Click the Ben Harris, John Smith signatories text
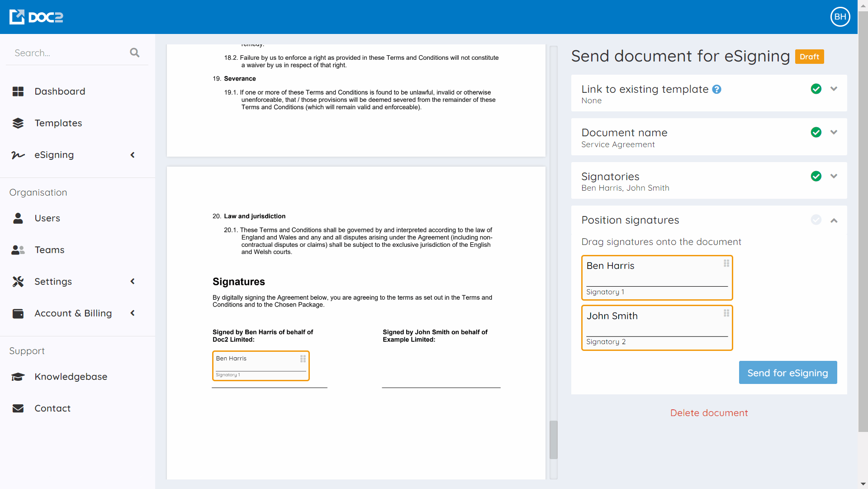Image resolution: width=868 pixels, height=489 pixels. (x=625, y=188)
